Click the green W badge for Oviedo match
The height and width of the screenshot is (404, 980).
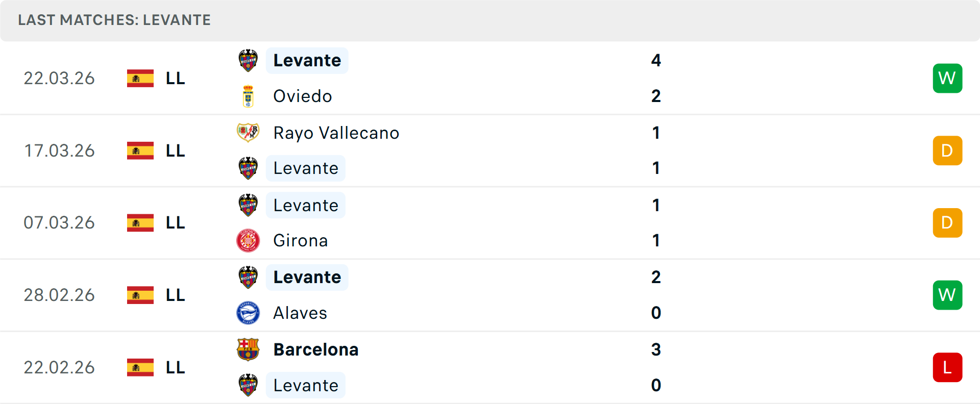point(947,79)
